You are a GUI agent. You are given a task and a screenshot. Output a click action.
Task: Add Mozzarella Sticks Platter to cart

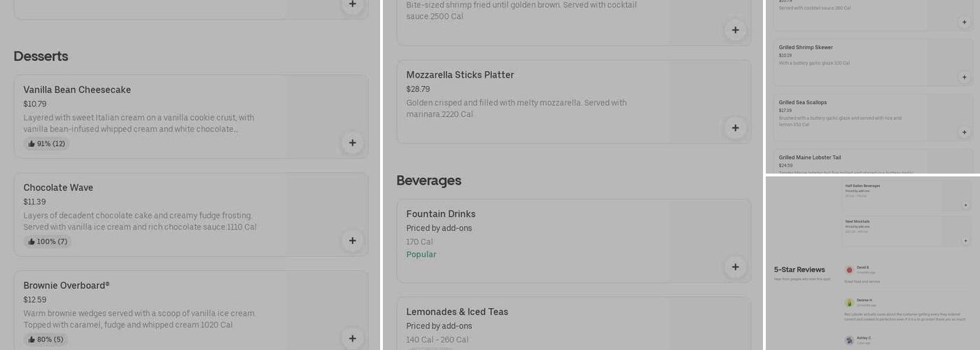pyautogui.click(x=735, y=127)
